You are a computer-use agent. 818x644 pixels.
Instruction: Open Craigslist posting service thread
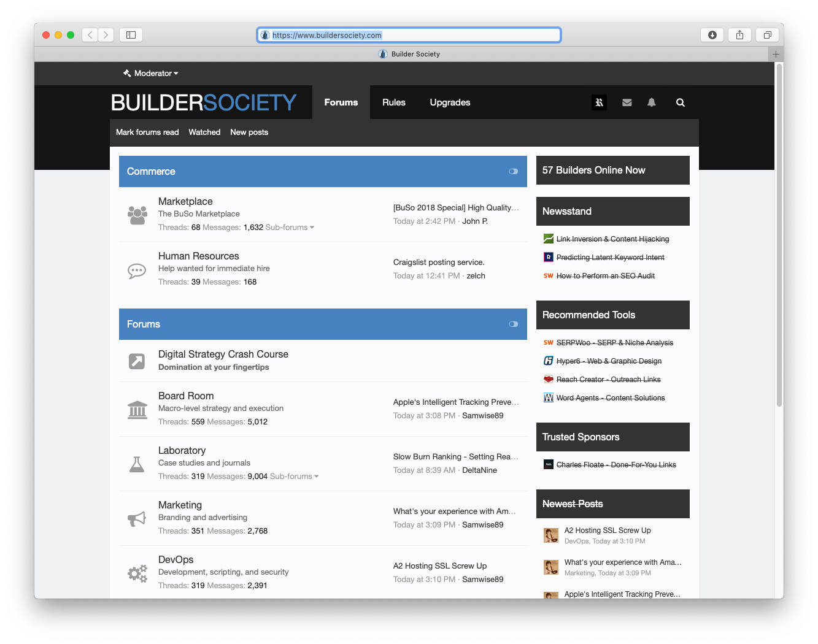(439, 263)
